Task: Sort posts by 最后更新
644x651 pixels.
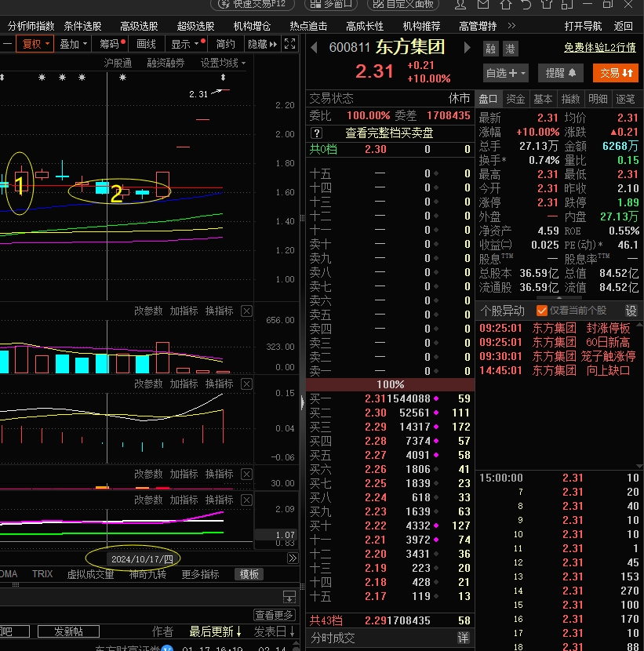Action: 216,631
